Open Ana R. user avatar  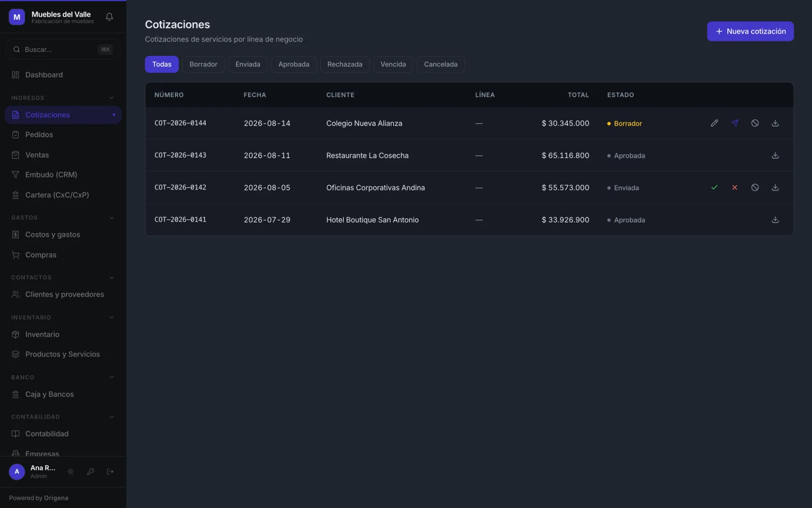pyautogui.click(x=17, y=471)
